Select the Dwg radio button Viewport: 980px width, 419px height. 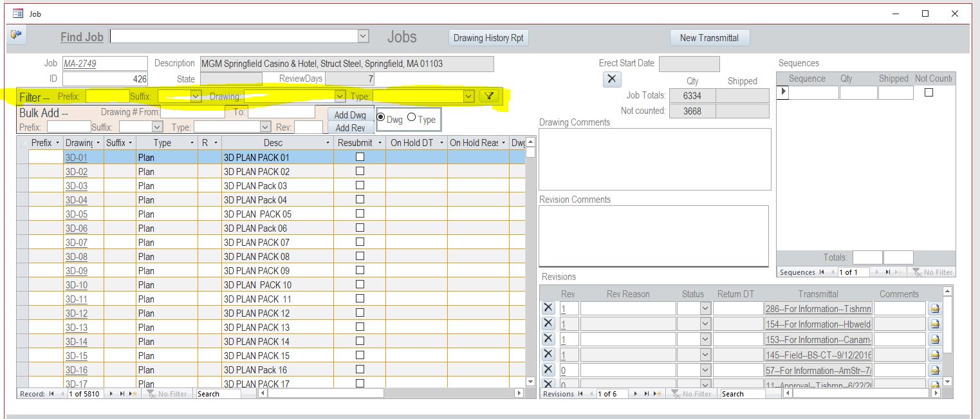point(381,118)
